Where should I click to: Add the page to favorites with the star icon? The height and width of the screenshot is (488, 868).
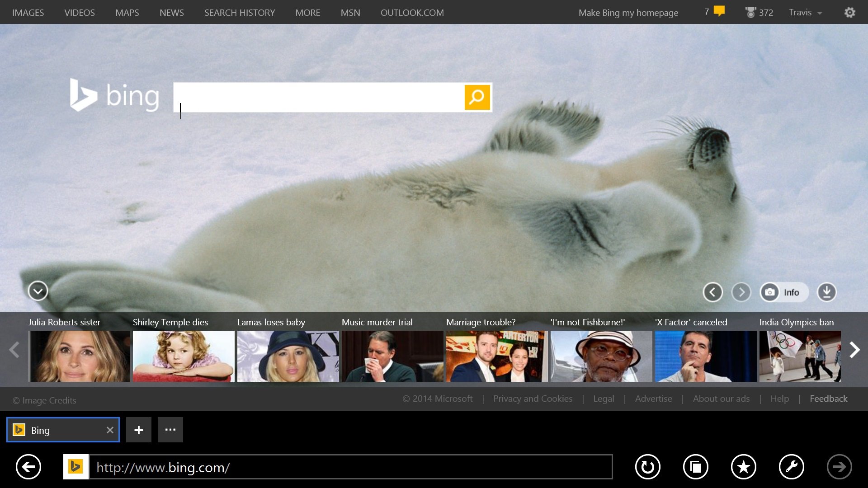point(743,467)
